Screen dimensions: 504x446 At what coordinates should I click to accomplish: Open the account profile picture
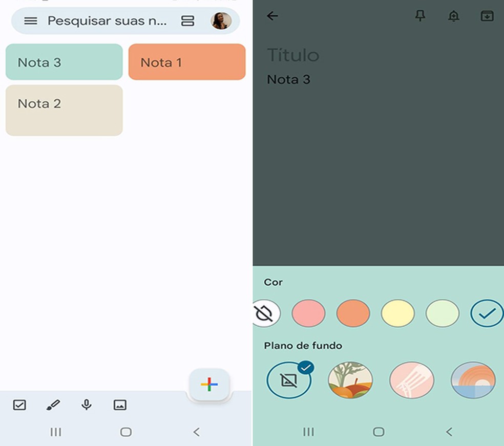[x=221, y=21]
